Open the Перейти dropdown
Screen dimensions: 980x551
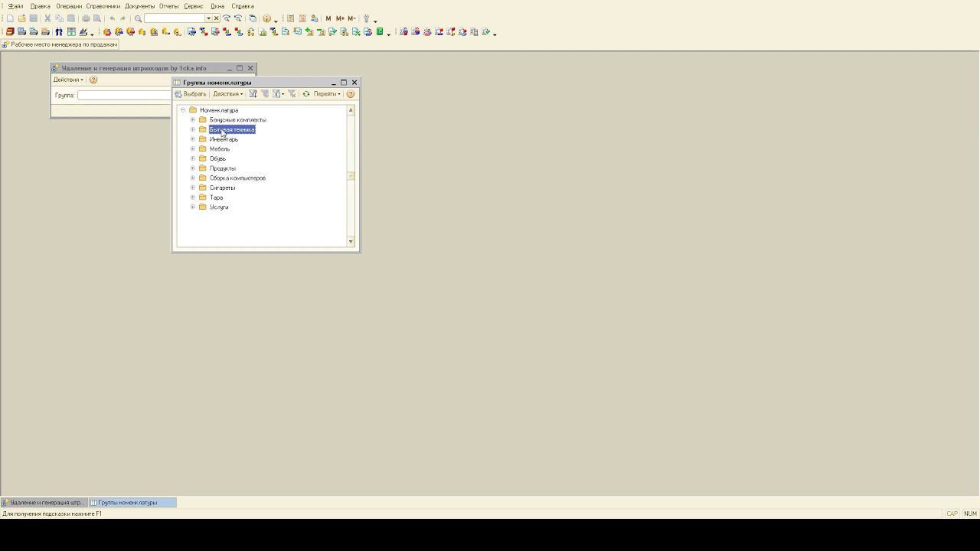pos(327,94)
